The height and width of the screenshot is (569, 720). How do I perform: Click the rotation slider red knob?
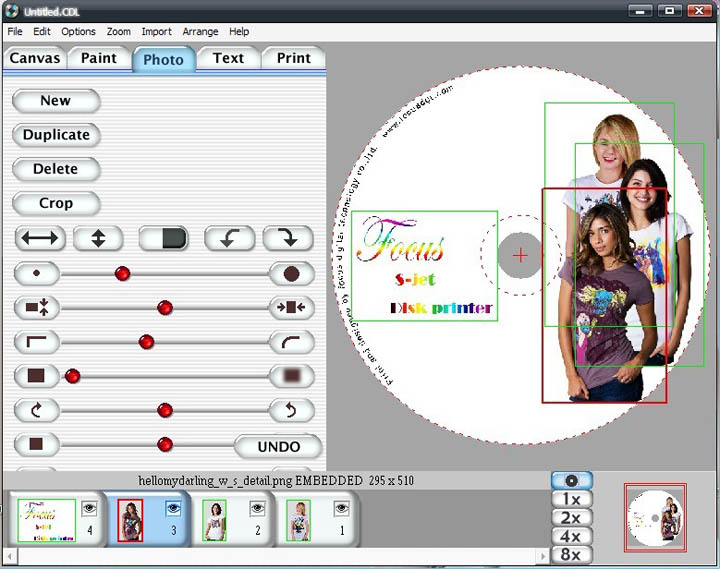click(165, 410)
